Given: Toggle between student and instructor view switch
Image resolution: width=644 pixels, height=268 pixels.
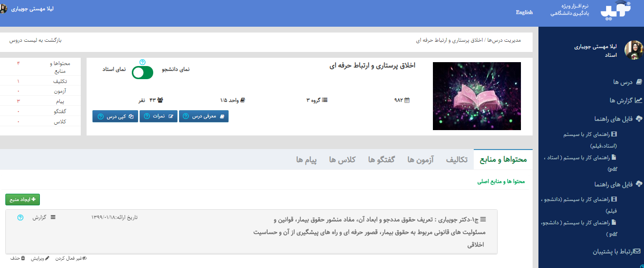Looking at the screenshot, I should [143, 72].
